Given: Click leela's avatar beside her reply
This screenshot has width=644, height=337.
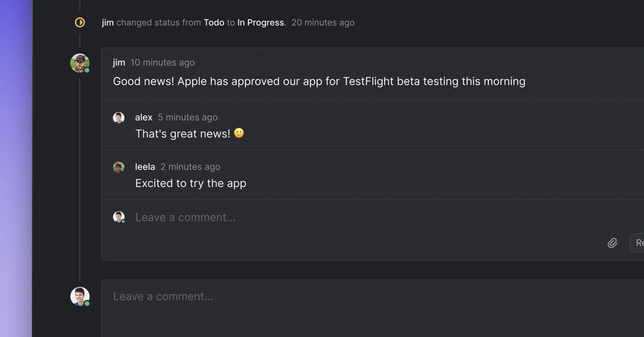Looking at the screenshot, I should pyautogui.click(x=119, y=167).
